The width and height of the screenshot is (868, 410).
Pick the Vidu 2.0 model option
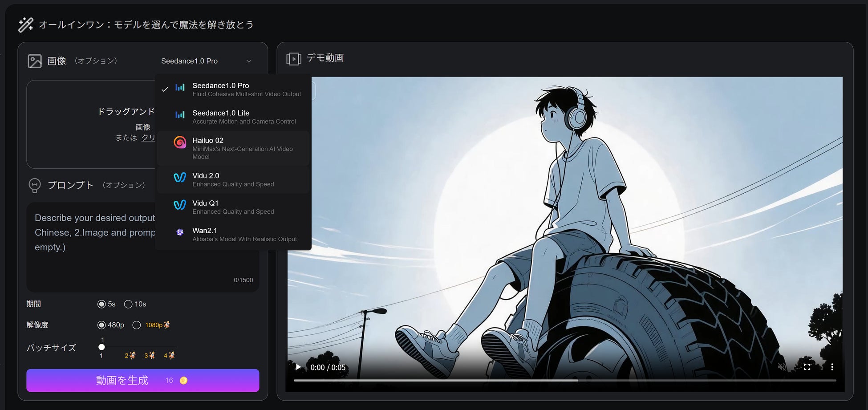[x=233, y=180]
